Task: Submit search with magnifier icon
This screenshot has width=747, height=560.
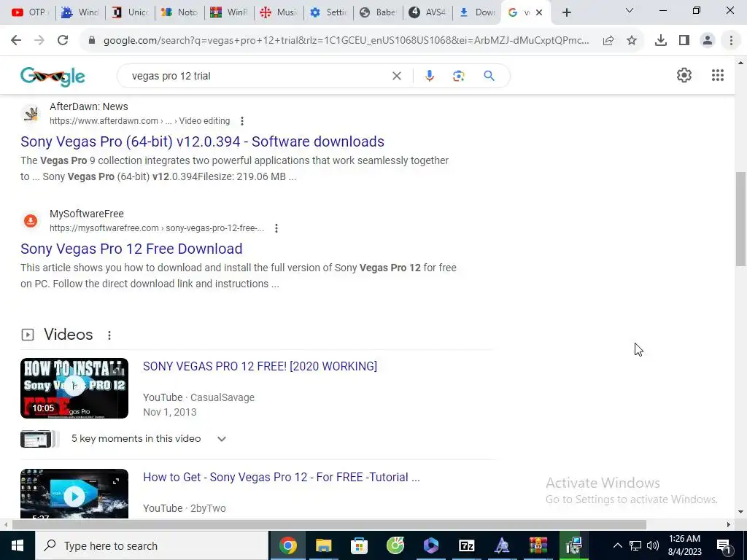Action: click(x=489, y=76)
